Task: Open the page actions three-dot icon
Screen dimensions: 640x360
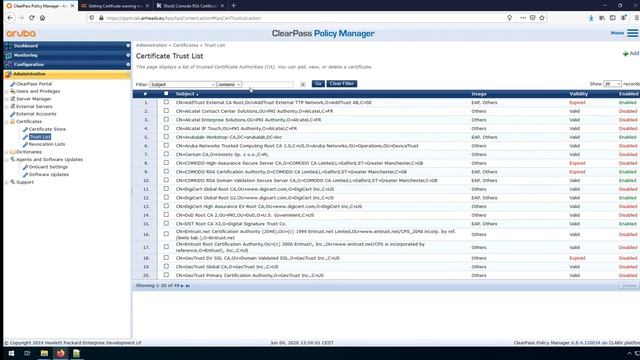Action: point(523,18)
